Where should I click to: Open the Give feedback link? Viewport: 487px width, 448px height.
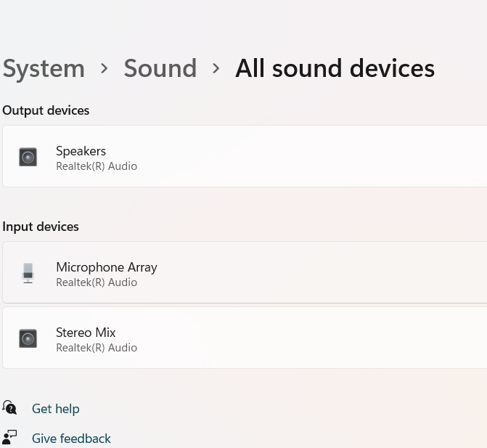click(71, 439)
